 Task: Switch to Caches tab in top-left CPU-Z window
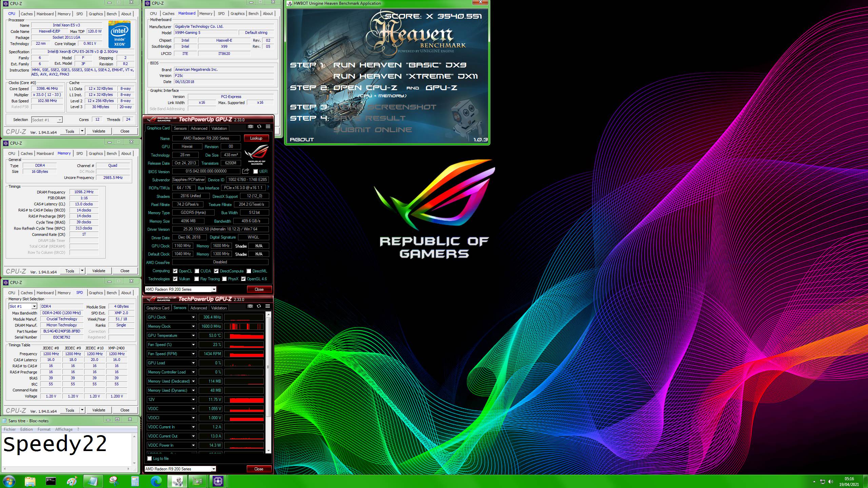tap(26, 14)
